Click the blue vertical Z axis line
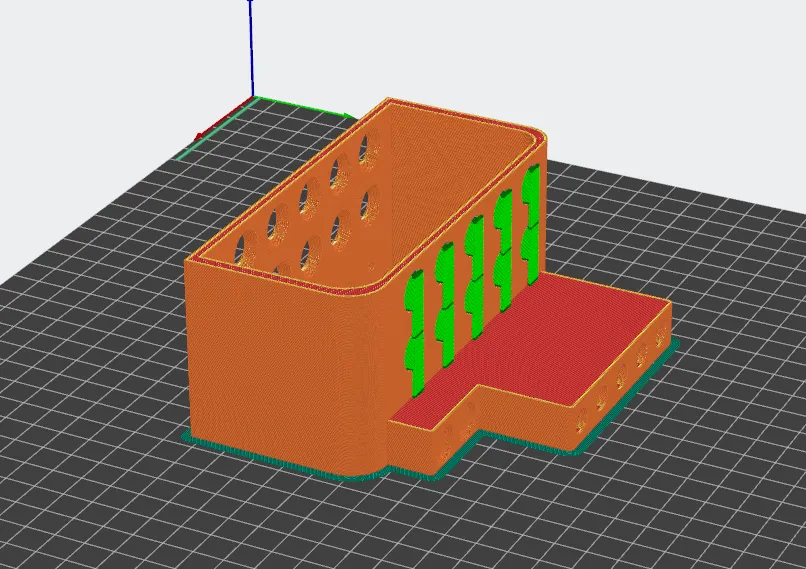The height and width of the screenshot is (569, 806). (251, 48)
